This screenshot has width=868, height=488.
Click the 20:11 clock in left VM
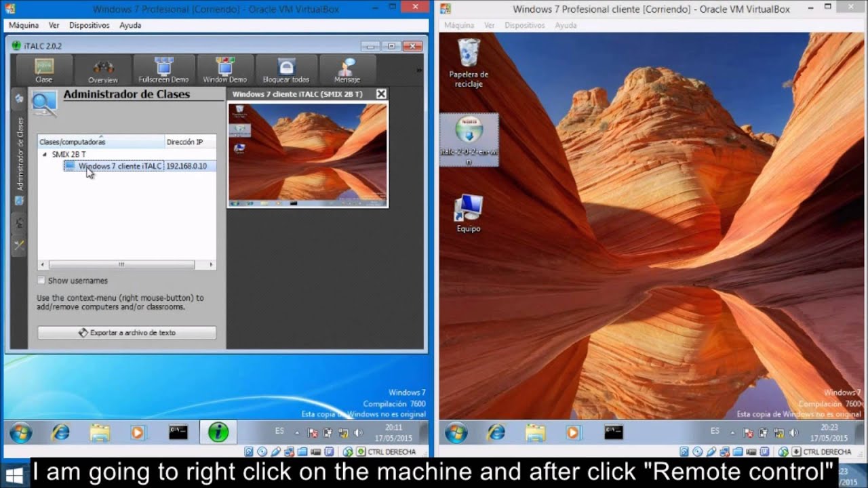point(393,433)
